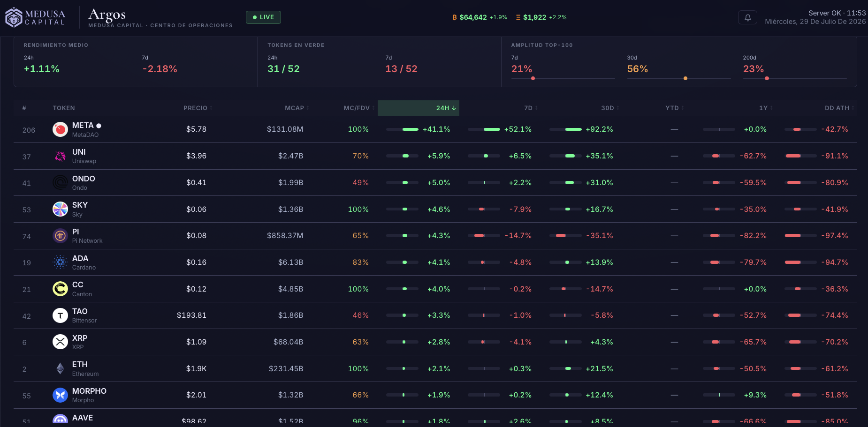Click the Ethereum token icon in table
868x427 pixels.
click(60, 368)
